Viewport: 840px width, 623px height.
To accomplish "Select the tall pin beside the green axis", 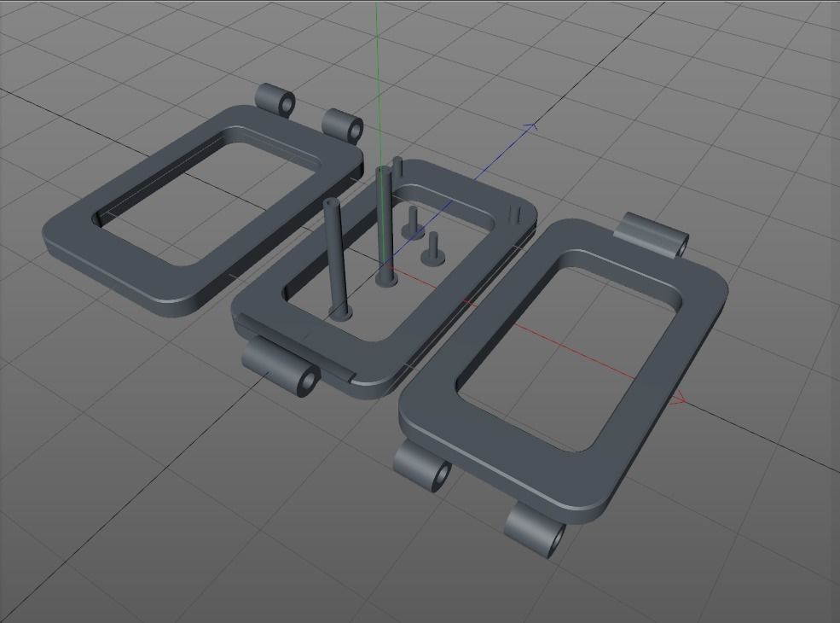I will (x=385, y=225).
